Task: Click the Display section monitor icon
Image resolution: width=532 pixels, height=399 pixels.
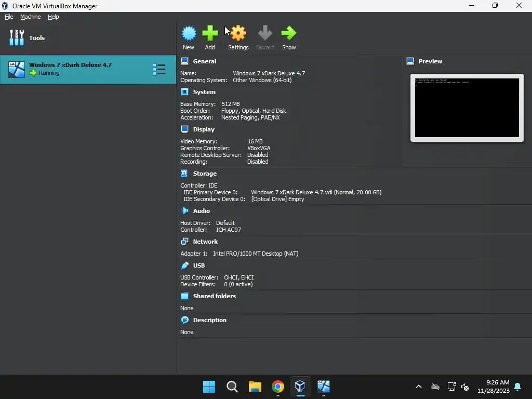Action: (x=184, y=129)
